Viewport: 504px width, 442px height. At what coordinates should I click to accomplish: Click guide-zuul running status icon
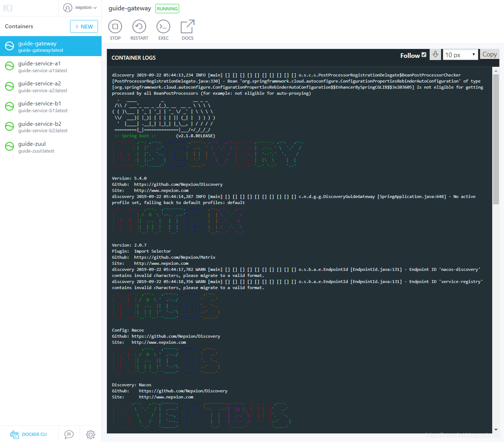click(9, 146)
